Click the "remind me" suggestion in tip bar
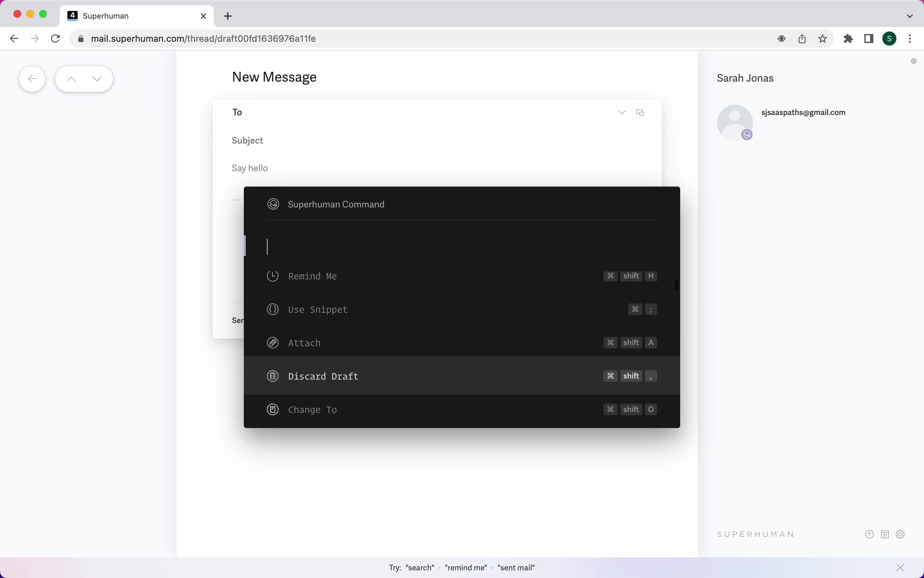Image resolution: width=924 pixels, height=578 pixels. click(466, 568)
